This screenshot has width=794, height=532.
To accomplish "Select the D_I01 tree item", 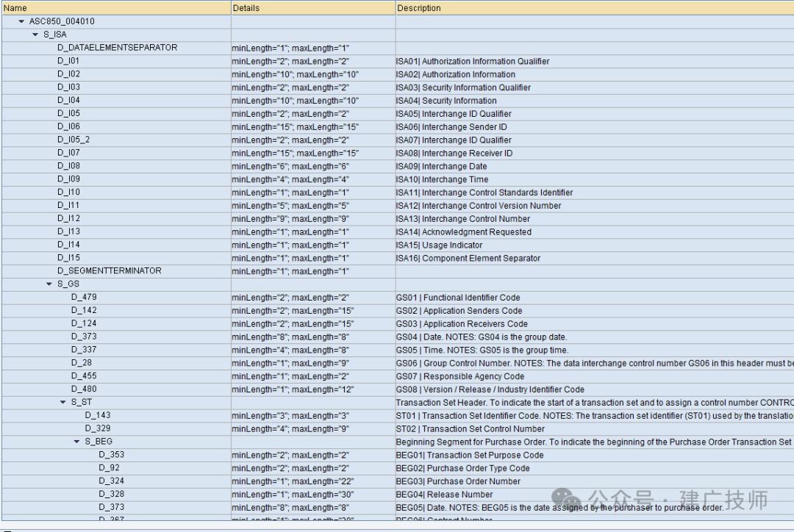I will click(x=68, y=61).
